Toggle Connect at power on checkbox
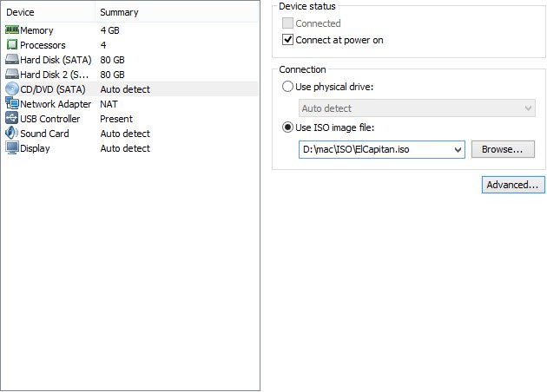The width and height of the screenshot is (547, 392). click(x=287, y=40)
